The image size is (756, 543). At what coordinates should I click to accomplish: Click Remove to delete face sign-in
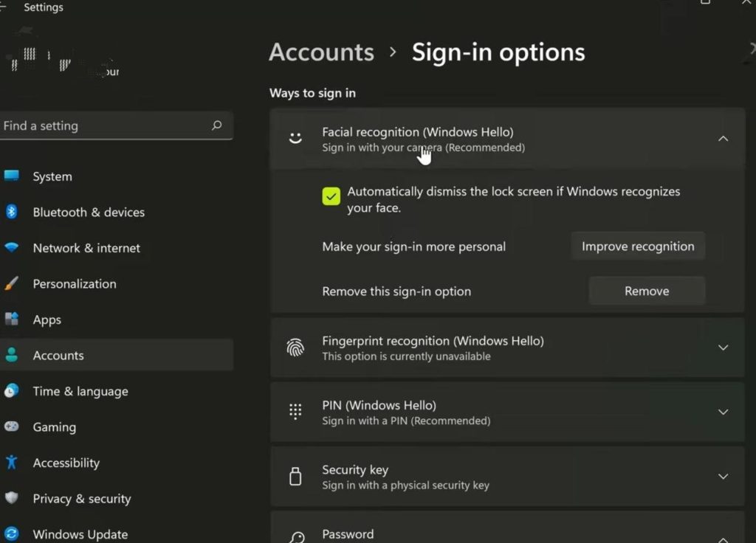[647, 291]
